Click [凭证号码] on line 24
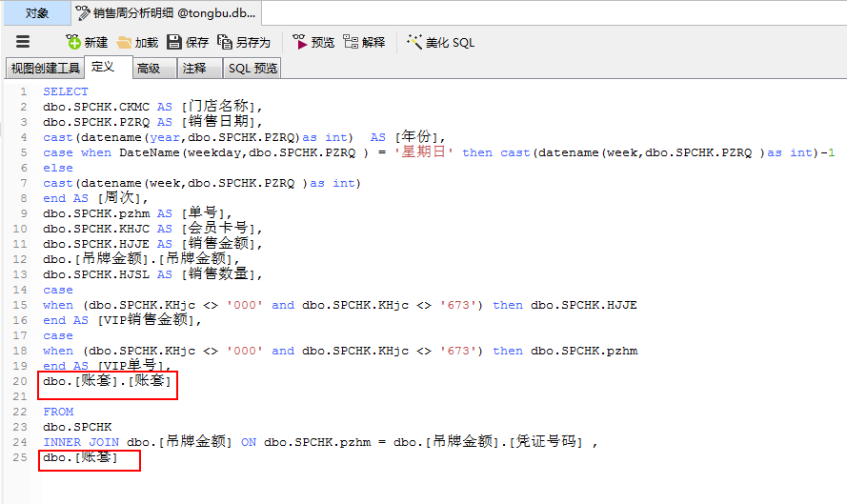The height and width of the screenshot is (504, 847). tap(546, 441)
